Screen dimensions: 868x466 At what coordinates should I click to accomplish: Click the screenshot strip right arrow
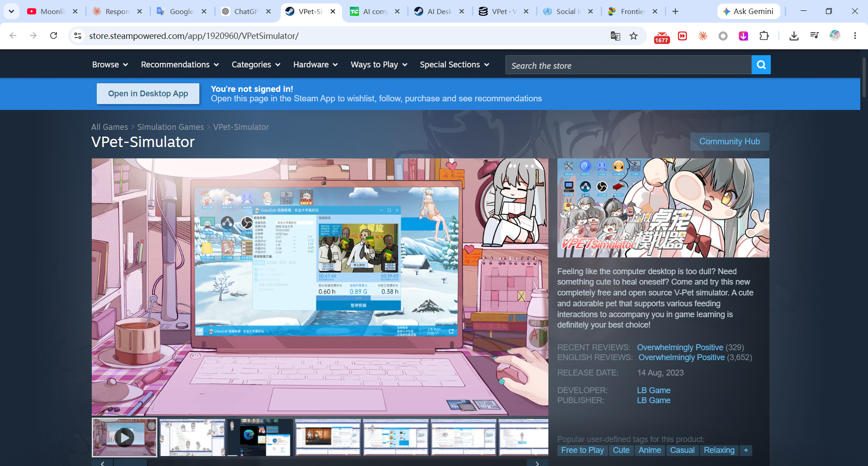pyautogui.click(x=537, y=463)
